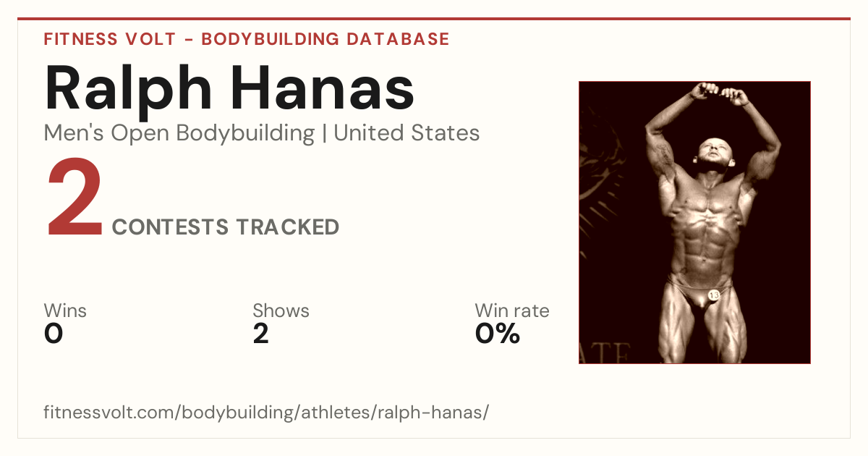The width and height of the screenshot is (868, 456).
Task: Select the 0% win rate value
Action: point(498,334)
